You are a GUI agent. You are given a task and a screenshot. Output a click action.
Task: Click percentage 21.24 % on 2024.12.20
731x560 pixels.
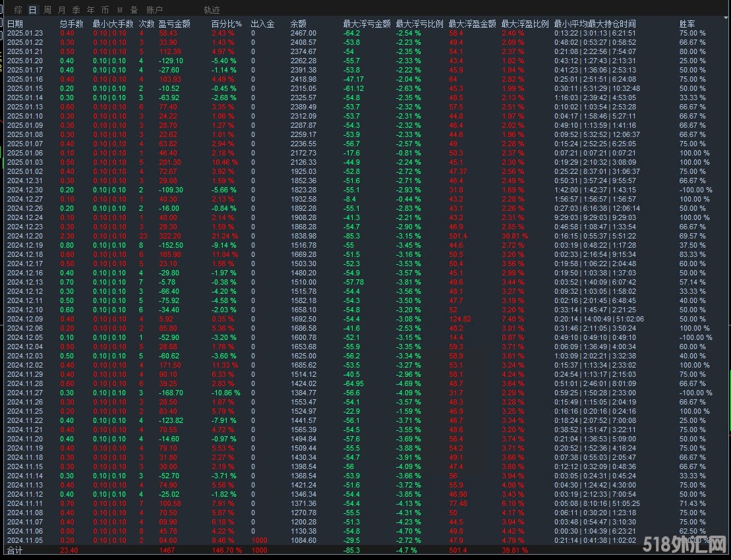[225, 237]
